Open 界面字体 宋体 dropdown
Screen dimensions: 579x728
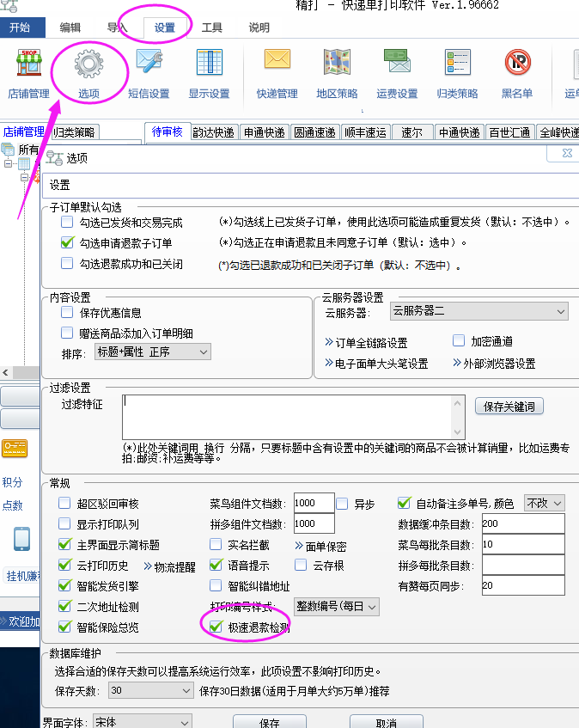click(x=143, y=721)
